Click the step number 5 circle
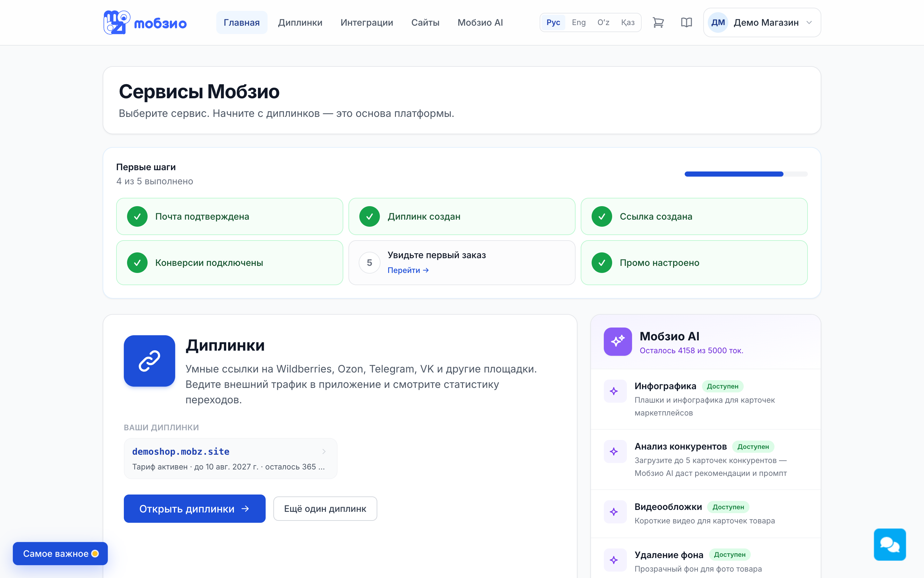This screenshot has height=578, width=924. pyautogui.click(x=369, y=263)
